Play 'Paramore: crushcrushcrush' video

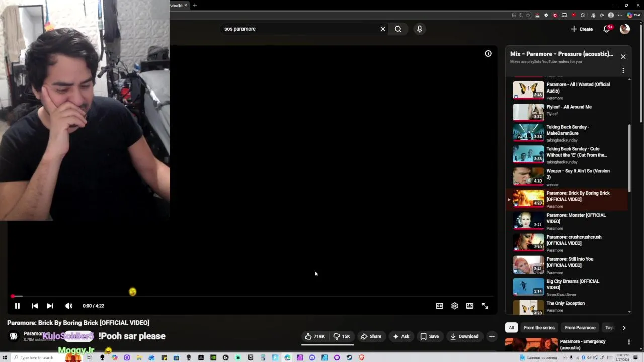tap(567, 243)
